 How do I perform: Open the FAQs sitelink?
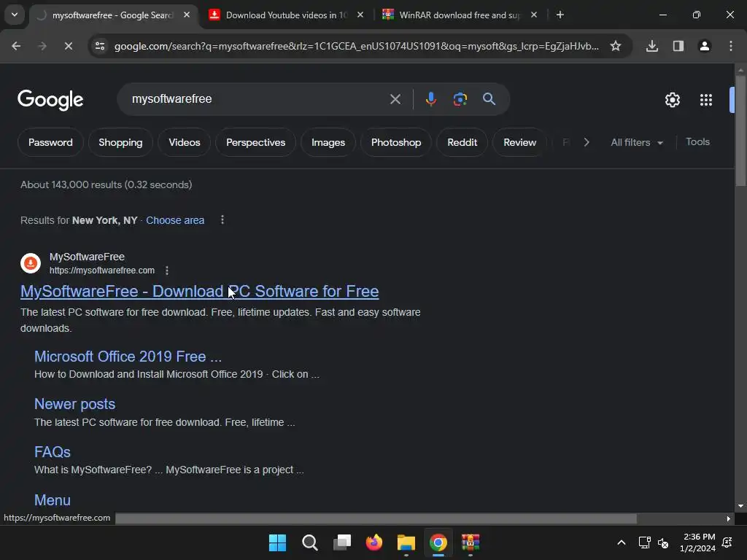[x=53, y=452]
